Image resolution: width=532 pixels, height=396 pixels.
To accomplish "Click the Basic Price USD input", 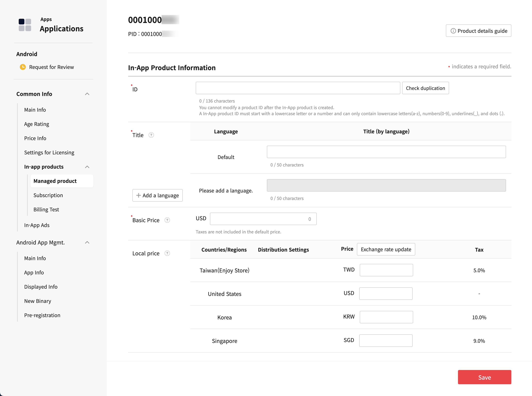I will pos(263,219).
